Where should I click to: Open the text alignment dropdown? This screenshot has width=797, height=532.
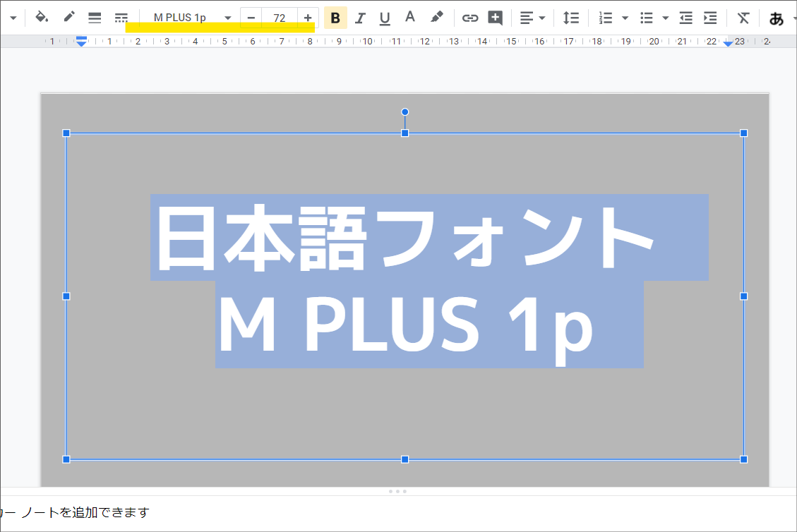532,18
